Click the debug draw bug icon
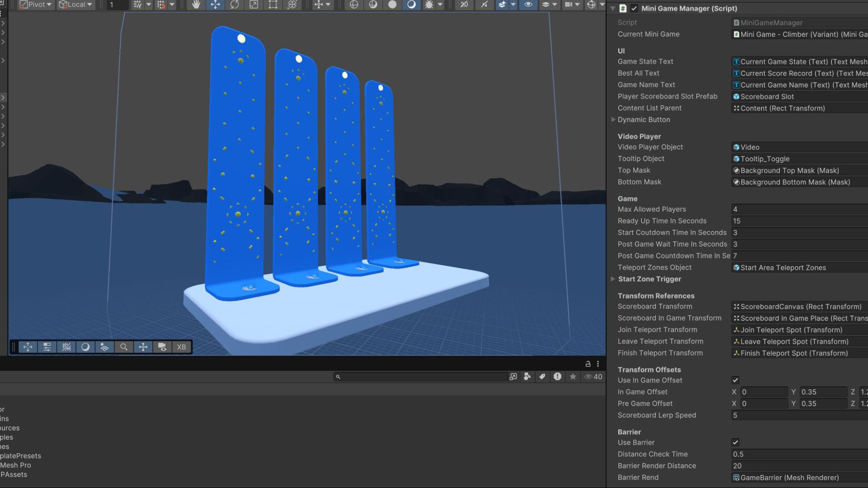 tap(429, 5)
